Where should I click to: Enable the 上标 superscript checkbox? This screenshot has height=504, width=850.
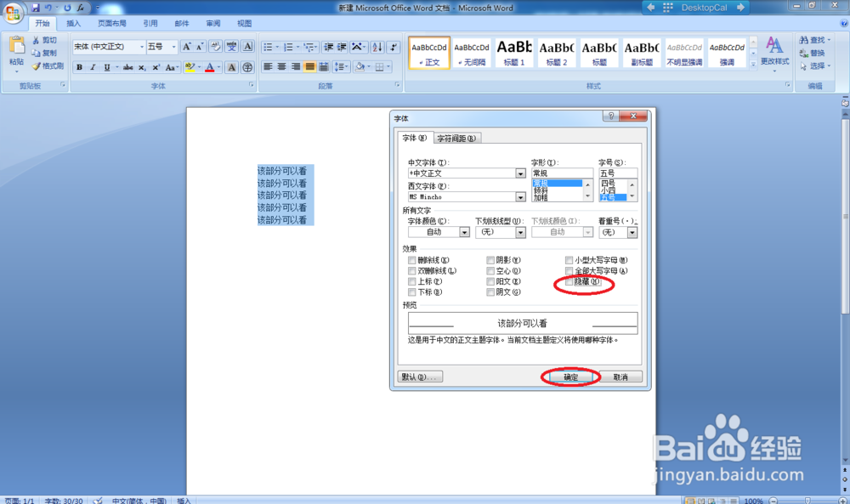click(411, 280)
